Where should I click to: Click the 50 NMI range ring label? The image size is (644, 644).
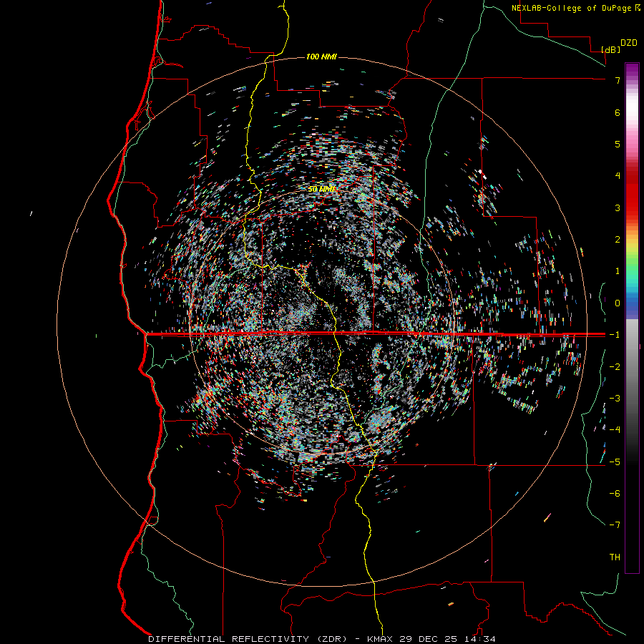[x=322, y=189]
